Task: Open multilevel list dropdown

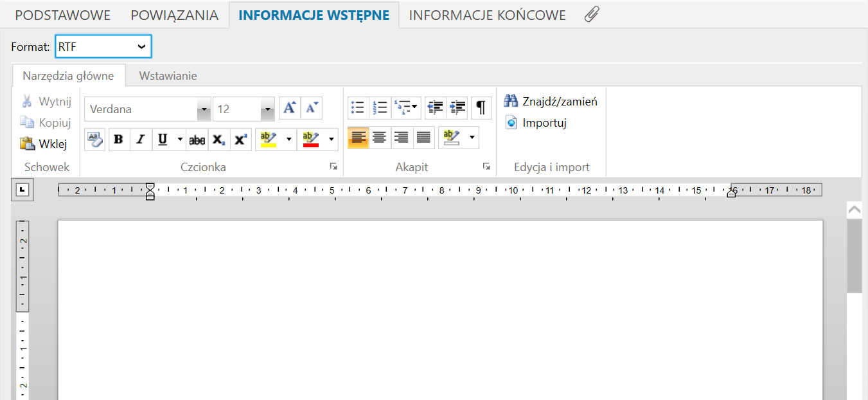Action: (x=406, y=108)
